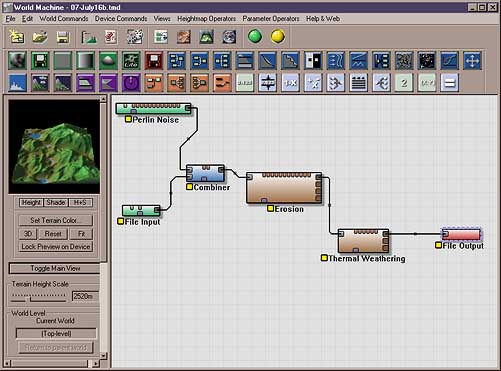501x371 pixels.
Task: Choose the mountain with clouds device icon
Action: coord(40,83)
